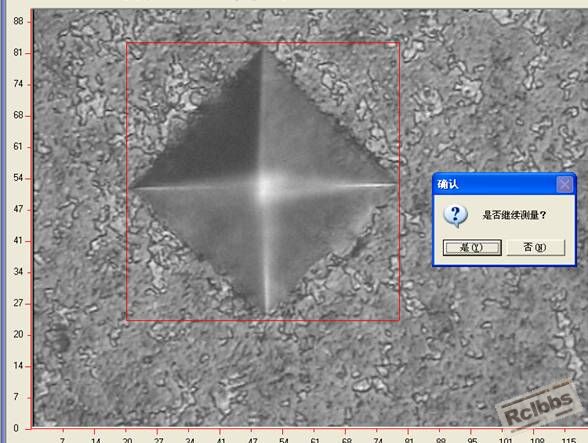This screenshot has width=588, height=443.
Task: Click the 否(N) button in the dialog
Action: coord(536,248)
